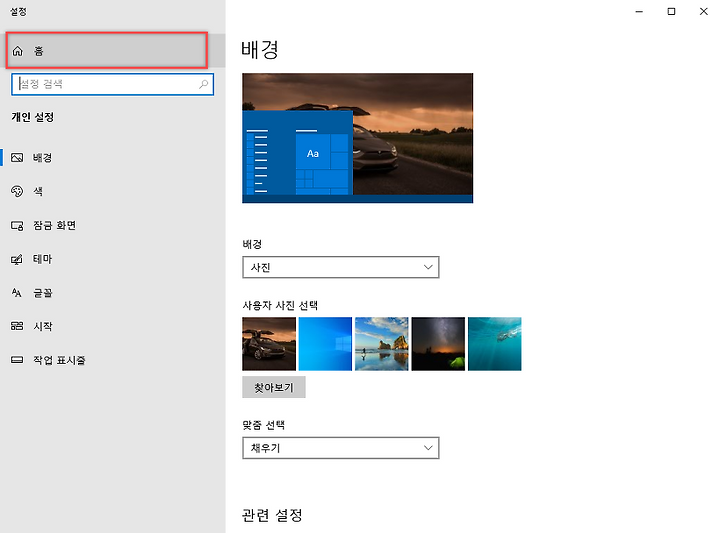
Task: Click the 배경 picture icon in sidebar
Action: pyautogui.click(x=17, y=158)
